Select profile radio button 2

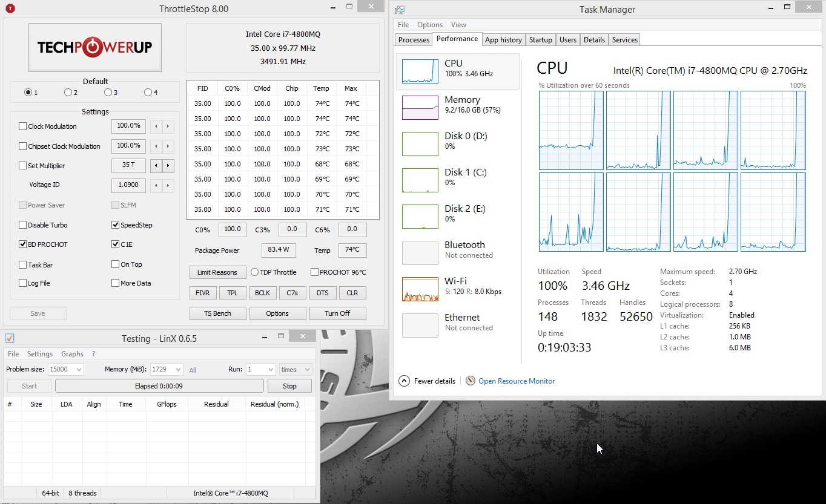(68, 93)
